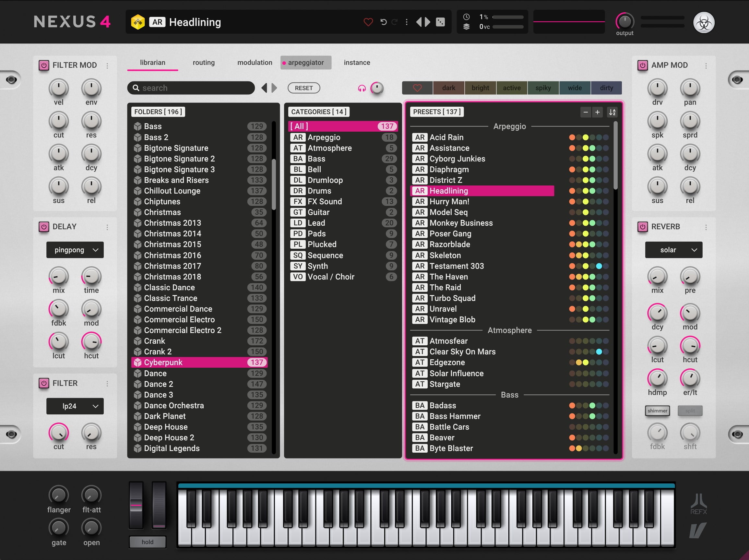Screen dimensions: 749x560
Task: Open the solar reverb type dropdown
Action: point(673,250)
